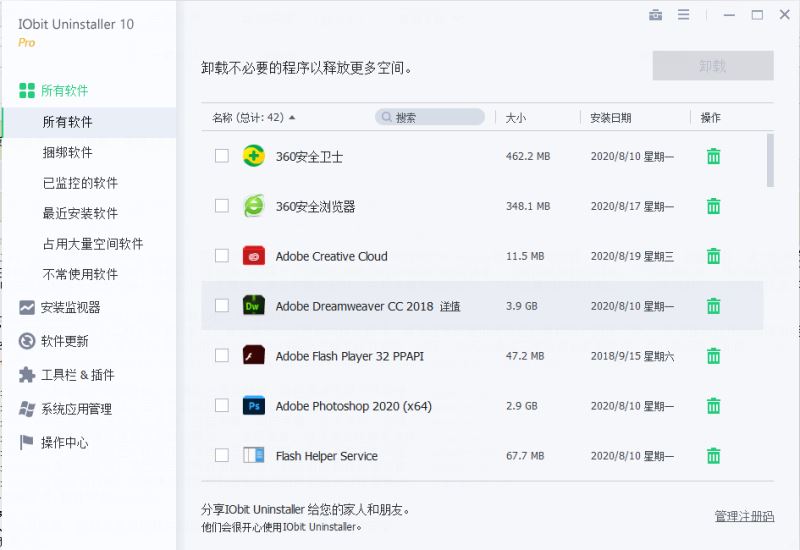Check the 360安全卫士 checkbox
The width and height of the screenshot is (800, 550).
coord(222,156)
